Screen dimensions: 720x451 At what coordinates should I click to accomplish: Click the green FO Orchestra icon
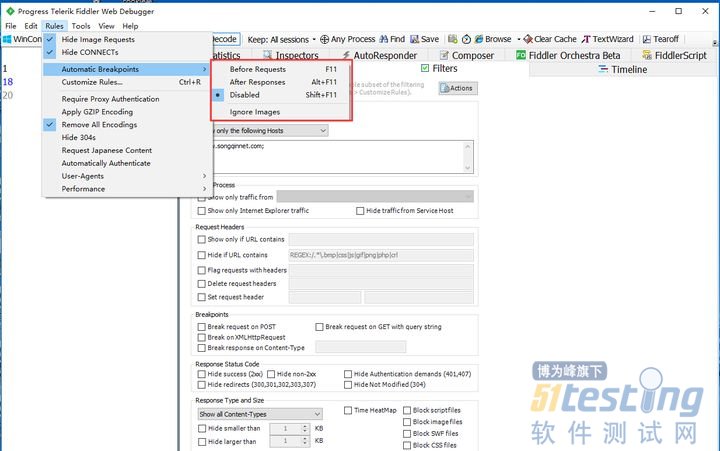pyautogui.click(x=521, y=55)
